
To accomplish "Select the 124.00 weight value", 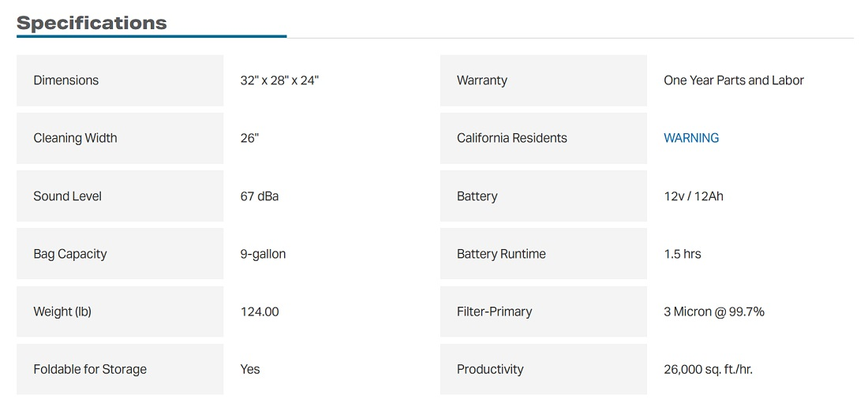I will 260,311.
